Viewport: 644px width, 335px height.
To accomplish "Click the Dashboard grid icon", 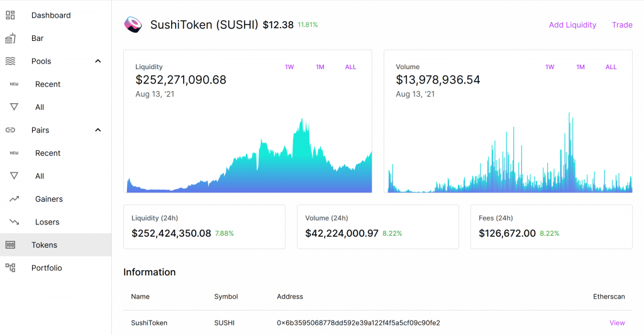I will click(x=10, y=15).
